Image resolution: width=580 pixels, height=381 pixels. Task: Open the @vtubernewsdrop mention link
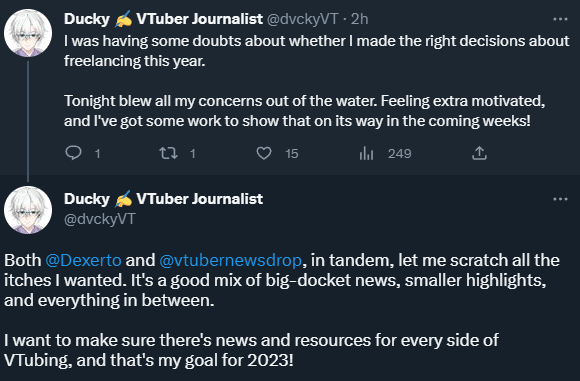click(x=230, y=260)
